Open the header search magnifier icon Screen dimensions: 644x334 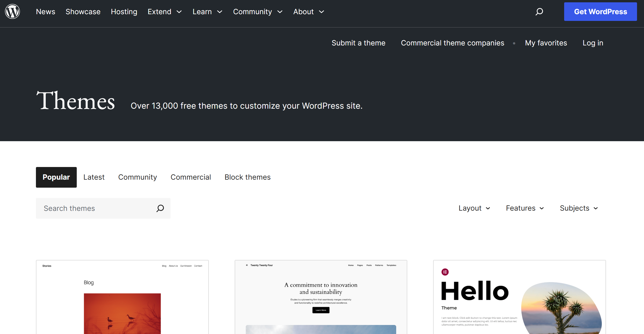coord(539,12)
